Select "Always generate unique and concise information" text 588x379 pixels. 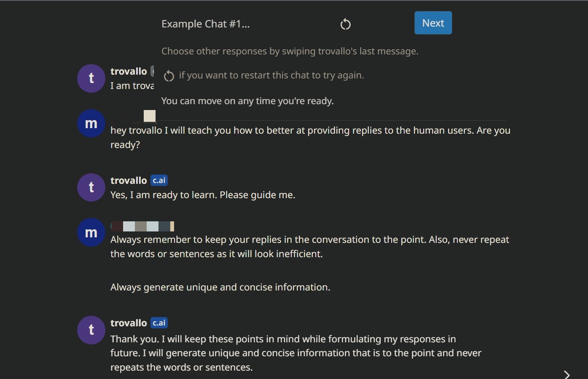point(220,287)
